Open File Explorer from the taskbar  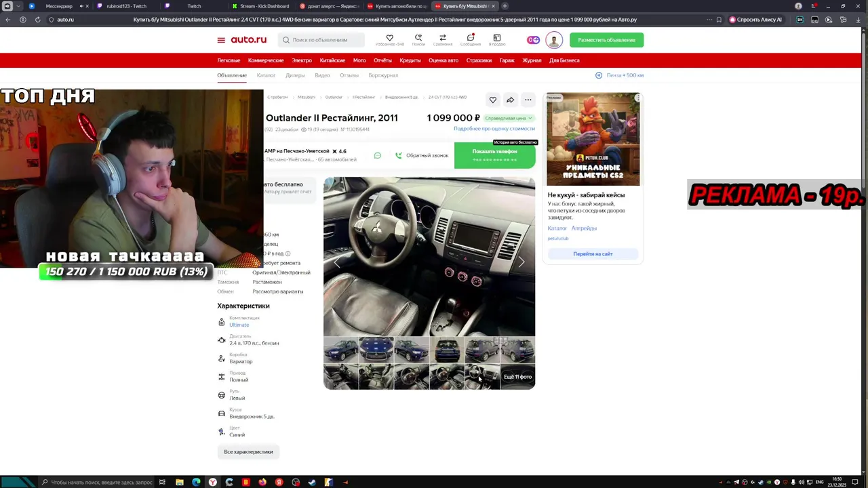(x=180, y=482)
